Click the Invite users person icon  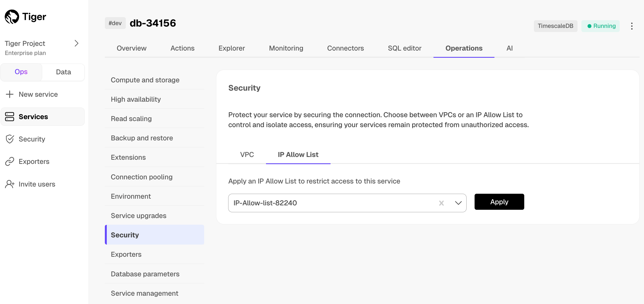click(x=10, y=184)
